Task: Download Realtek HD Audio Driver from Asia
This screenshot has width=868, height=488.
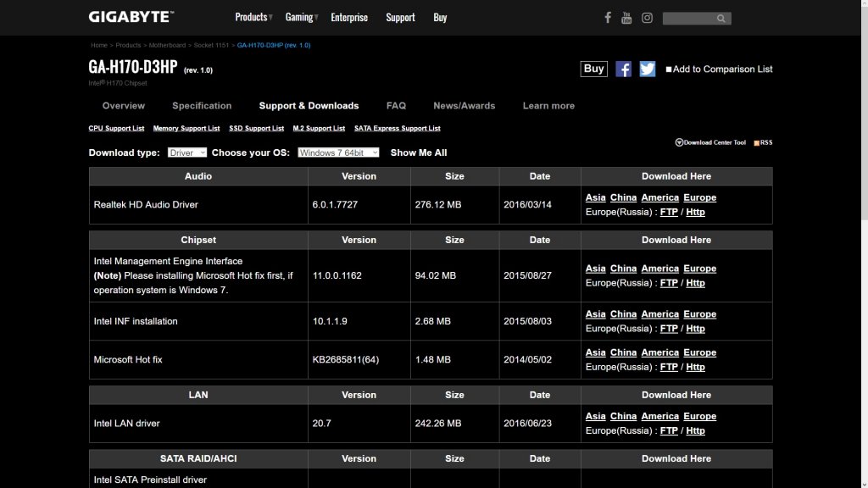Action: pyautogui.click(x=596, y=197)
